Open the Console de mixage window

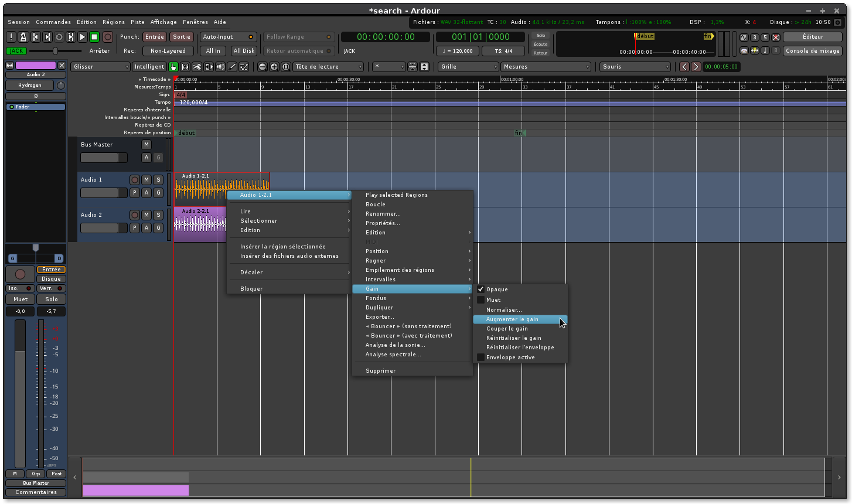coord(812,51)
